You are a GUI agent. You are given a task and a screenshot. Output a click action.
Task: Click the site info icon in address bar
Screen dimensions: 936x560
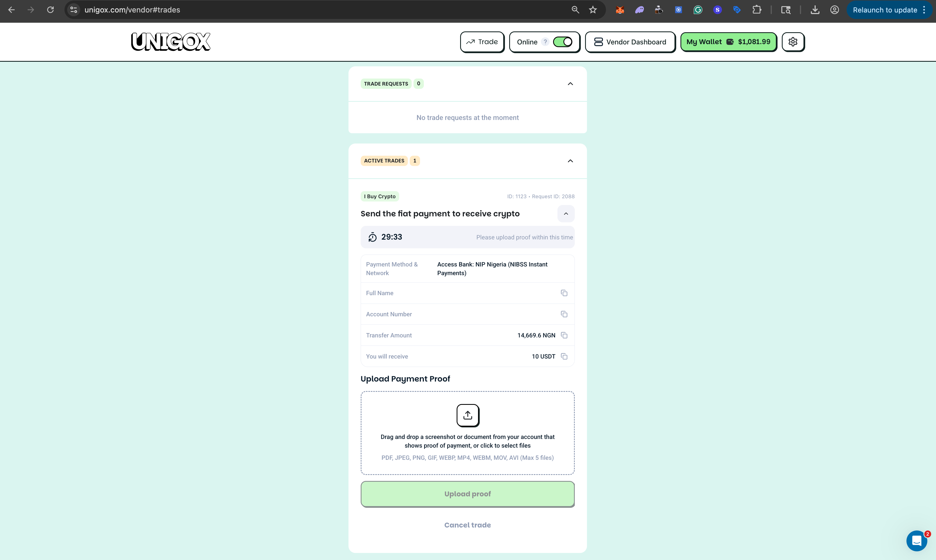pyautogui.click(x=74, y=10)
